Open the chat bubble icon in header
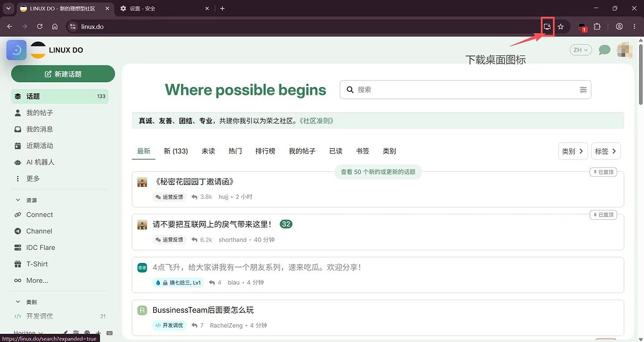Screen dimensions: 644x342 (604, 50)
